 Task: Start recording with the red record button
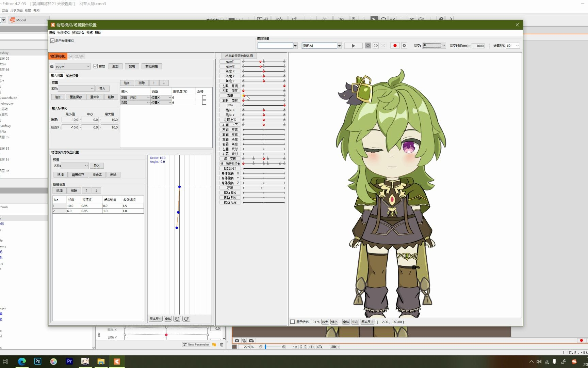click(x=395, y=46)
